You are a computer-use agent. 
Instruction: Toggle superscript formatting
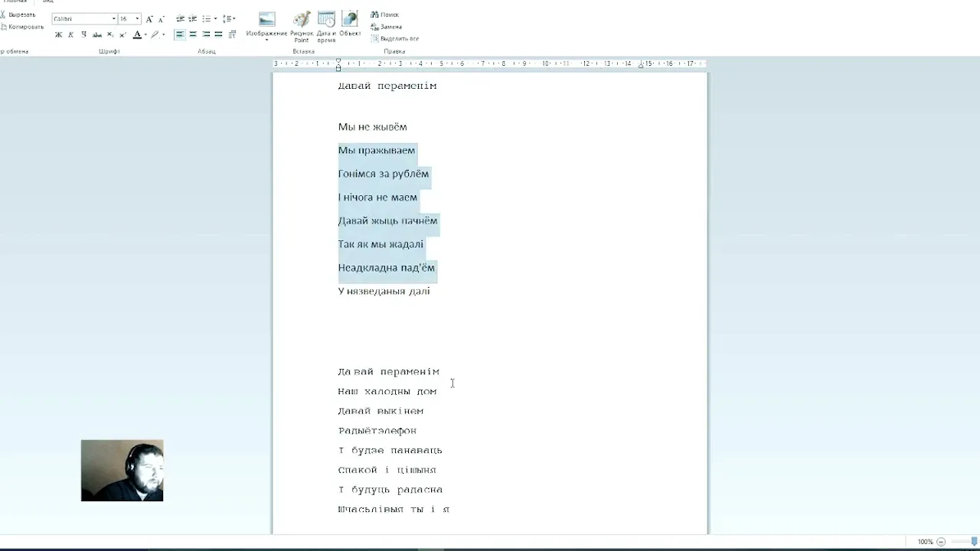tap(122, 34)
